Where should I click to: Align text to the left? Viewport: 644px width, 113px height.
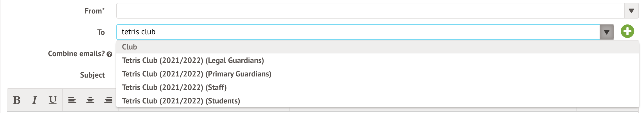[x=72, y=100]
